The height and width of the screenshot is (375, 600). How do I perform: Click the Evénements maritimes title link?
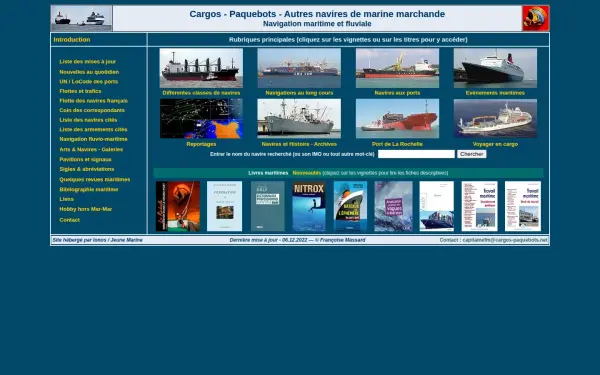click(495, 93)
